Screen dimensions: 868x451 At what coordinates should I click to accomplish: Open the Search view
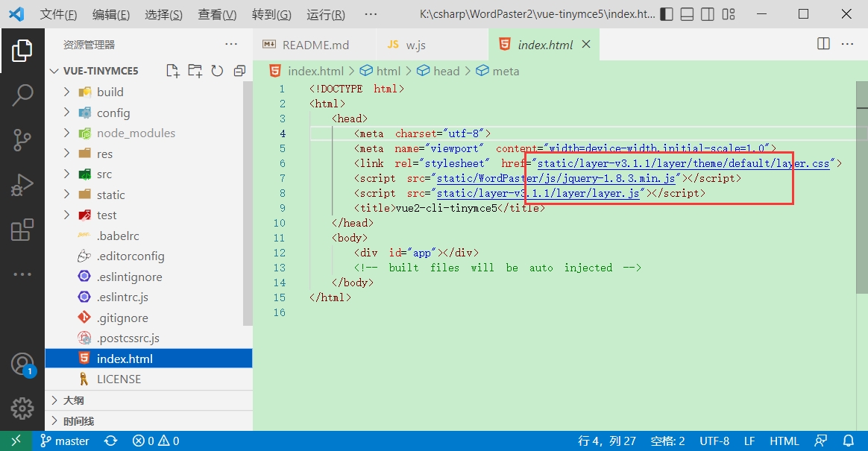pyautogui.click(x=22, y=95)
